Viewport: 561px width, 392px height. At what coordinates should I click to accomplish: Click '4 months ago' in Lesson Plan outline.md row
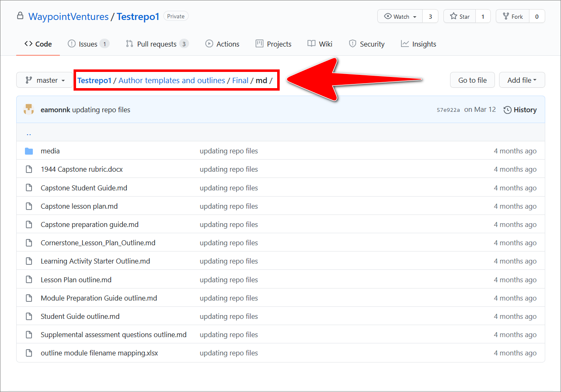pos(515,280)
